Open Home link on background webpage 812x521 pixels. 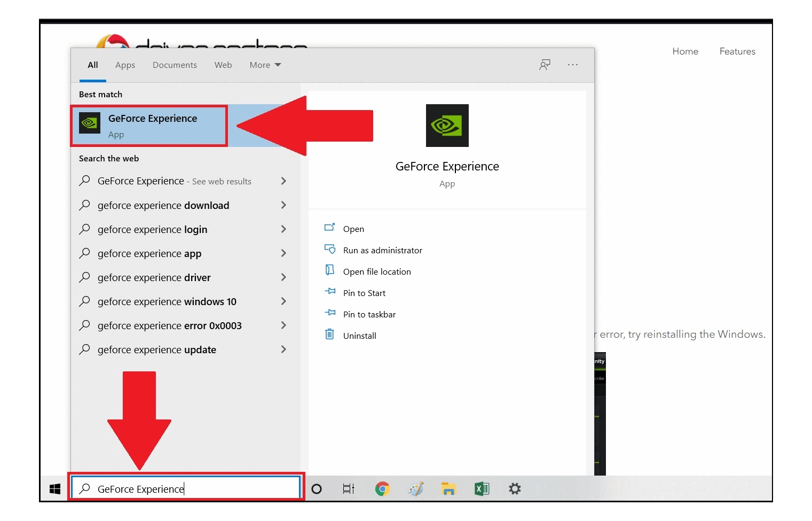click(x=685, y=51)
